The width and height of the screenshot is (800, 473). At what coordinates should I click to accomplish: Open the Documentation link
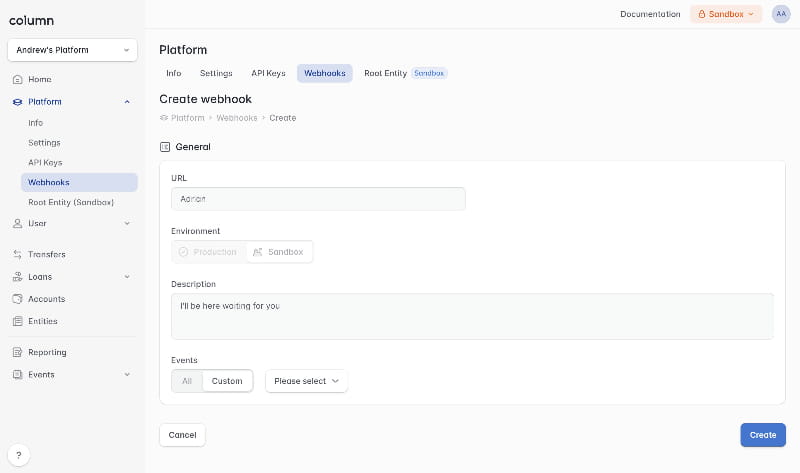pyautogui.click(x=650, y=14)
